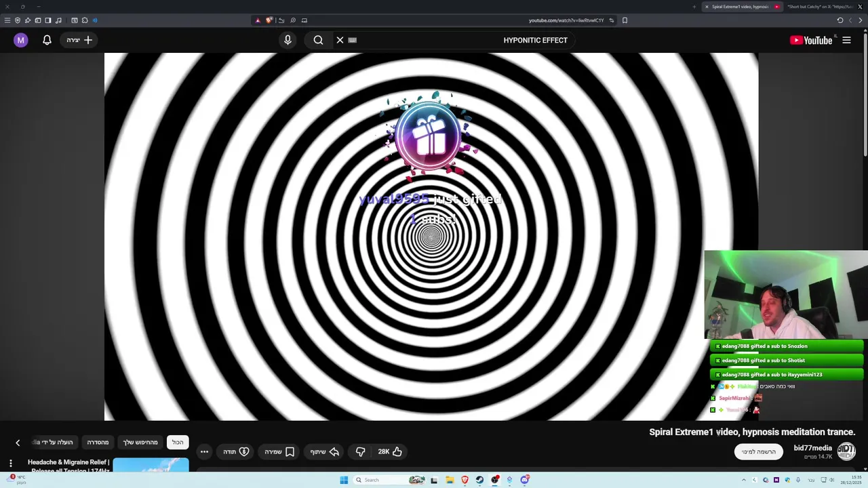
Task: Open YouTube notifications bell
Action: pyautogui.click(x=47, y=40)
